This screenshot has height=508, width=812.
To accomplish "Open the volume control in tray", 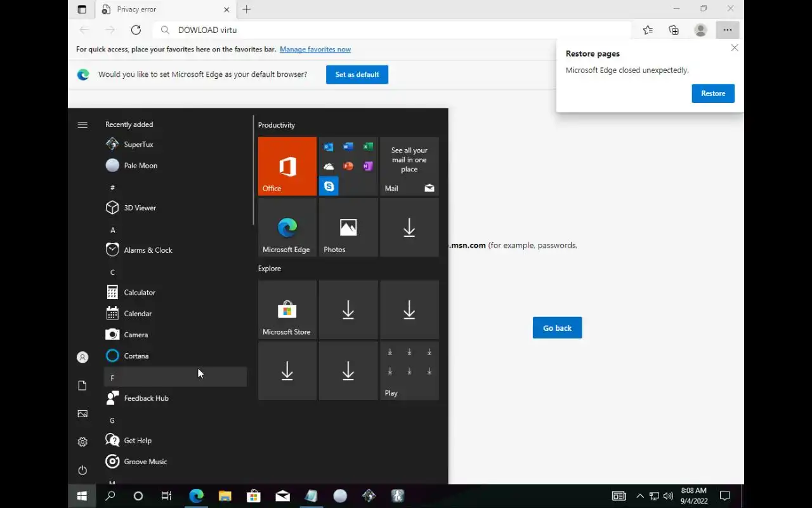I will tap(668, 496).
